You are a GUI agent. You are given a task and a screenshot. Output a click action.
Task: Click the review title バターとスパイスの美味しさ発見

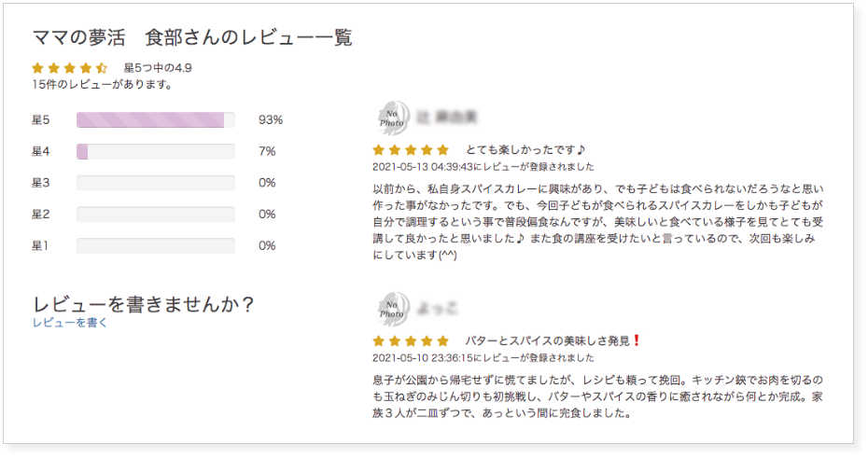548,340
